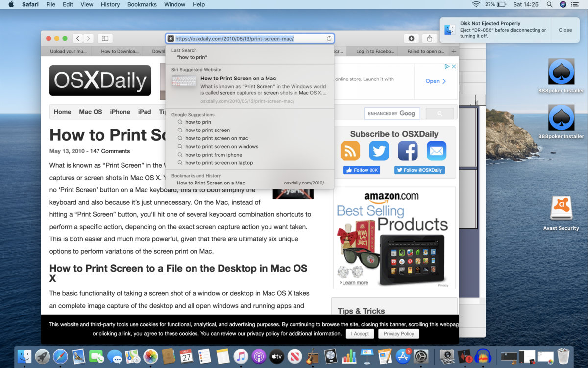Viewport: 588px width, 368px height.
Task: Click the "I Accept" cookie button
Action: pyautogui.click(x=361, y=334)
